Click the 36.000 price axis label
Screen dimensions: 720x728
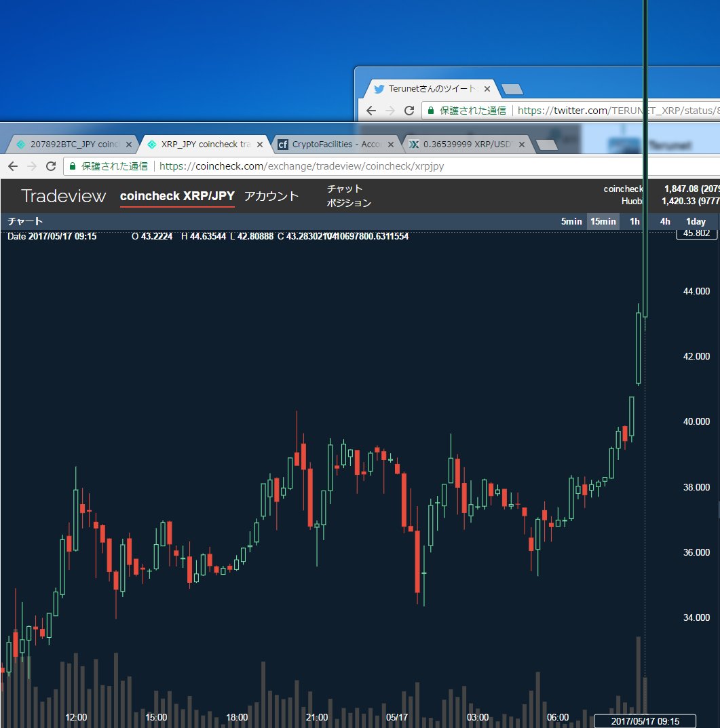696,552
